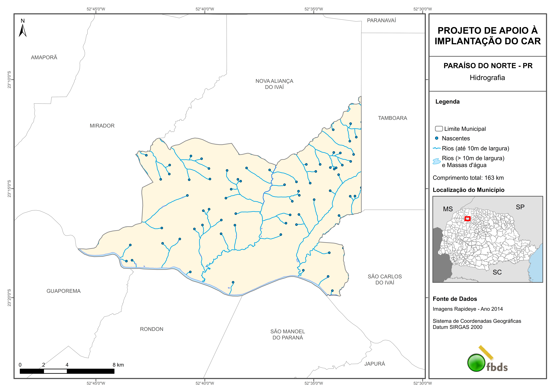Click the thin river line legend symbol
Image resolution: width=554 pixels, height=392 pixels.
(x=437, y=148)
